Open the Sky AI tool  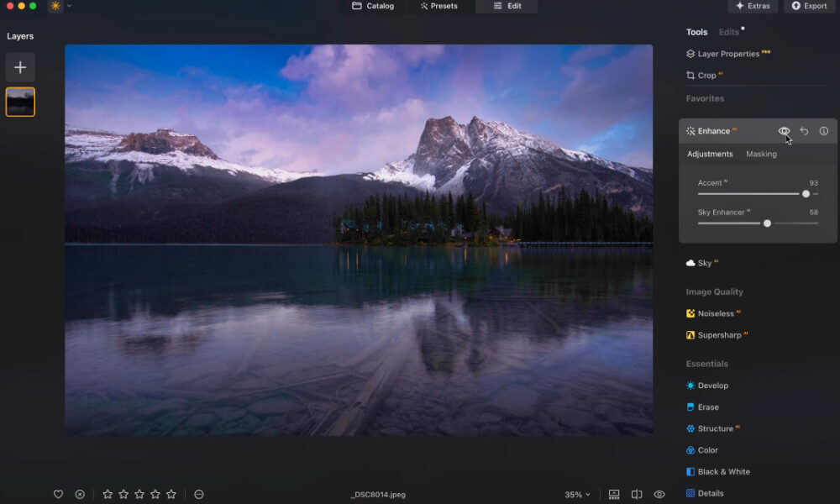[704, 263]
